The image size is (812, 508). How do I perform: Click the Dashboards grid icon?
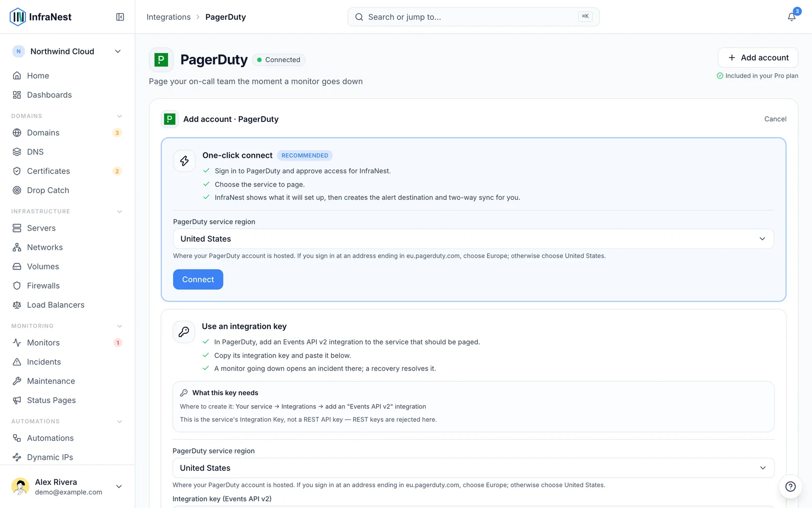click(17, 95)
